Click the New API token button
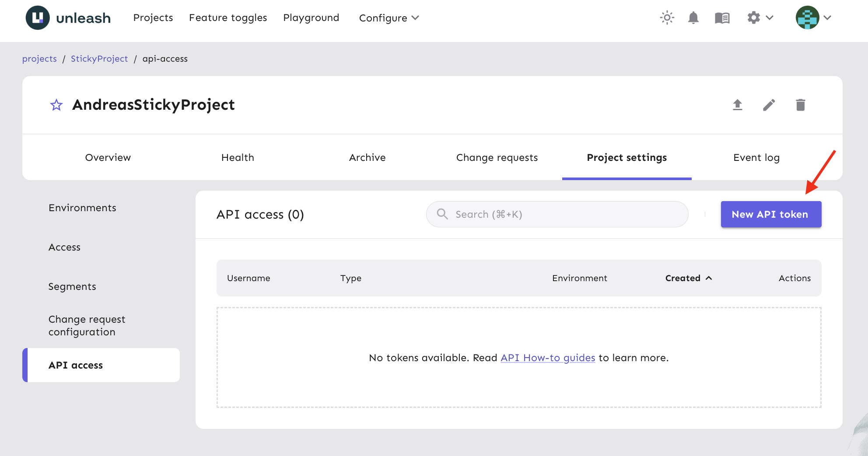The height and width of the screenshot is (456, 868). click(x=770, y=214)
